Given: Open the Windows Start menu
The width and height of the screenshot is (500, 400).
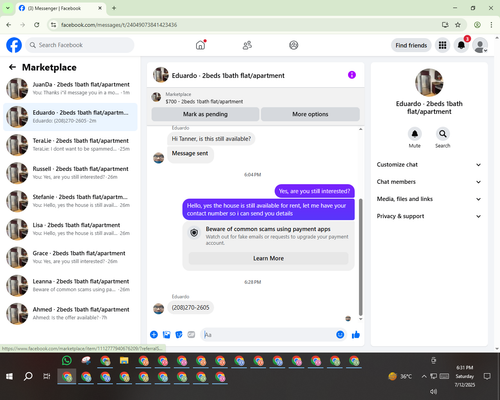Looking at the screenshot, I should (9, 377).
